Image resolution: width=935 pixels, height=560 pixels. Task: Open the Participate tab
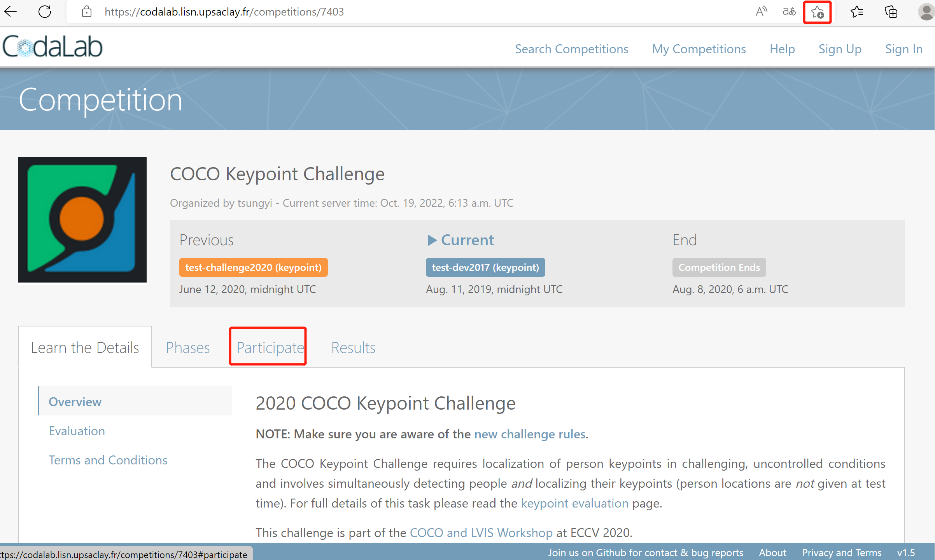pos(270,347)
